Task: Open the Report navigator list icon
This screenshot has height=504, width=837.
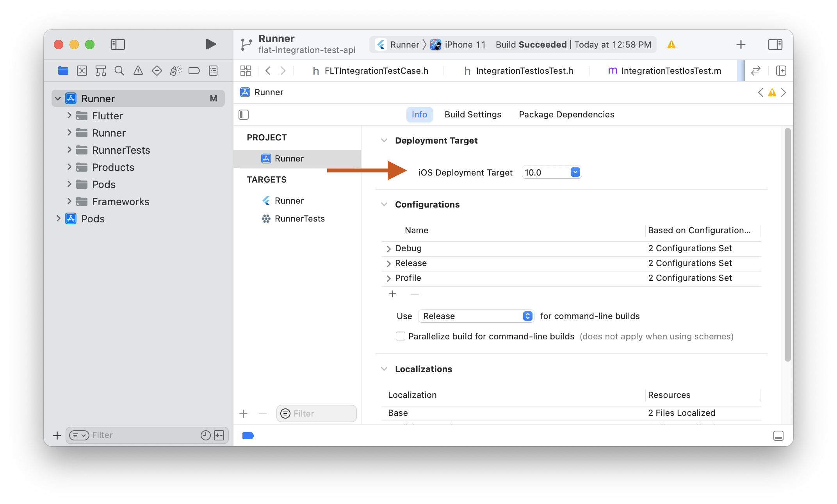Action: coord(213,71)
